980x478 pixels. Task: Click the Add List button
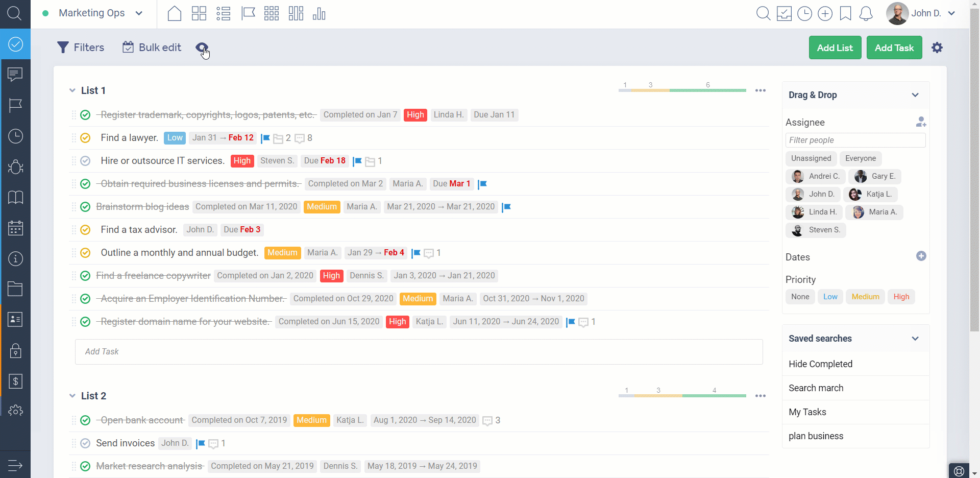click(x=835, y=47)
